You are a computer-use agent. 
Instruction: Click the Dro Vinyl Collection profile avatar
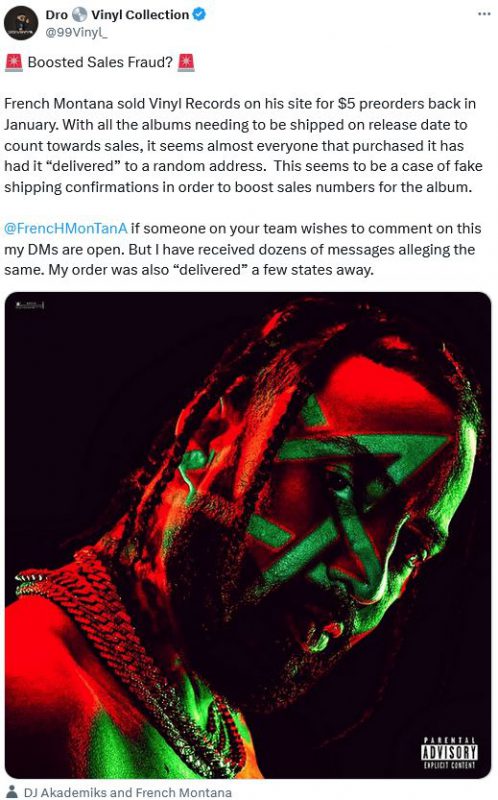pyautogui.click(x=21, y=23)
